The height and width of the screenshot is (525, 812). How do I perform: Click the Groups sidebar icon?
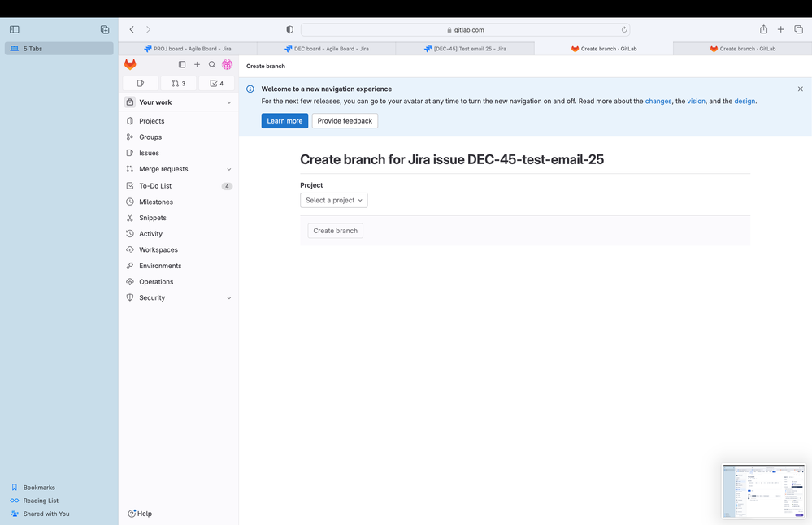click(130, 137)
